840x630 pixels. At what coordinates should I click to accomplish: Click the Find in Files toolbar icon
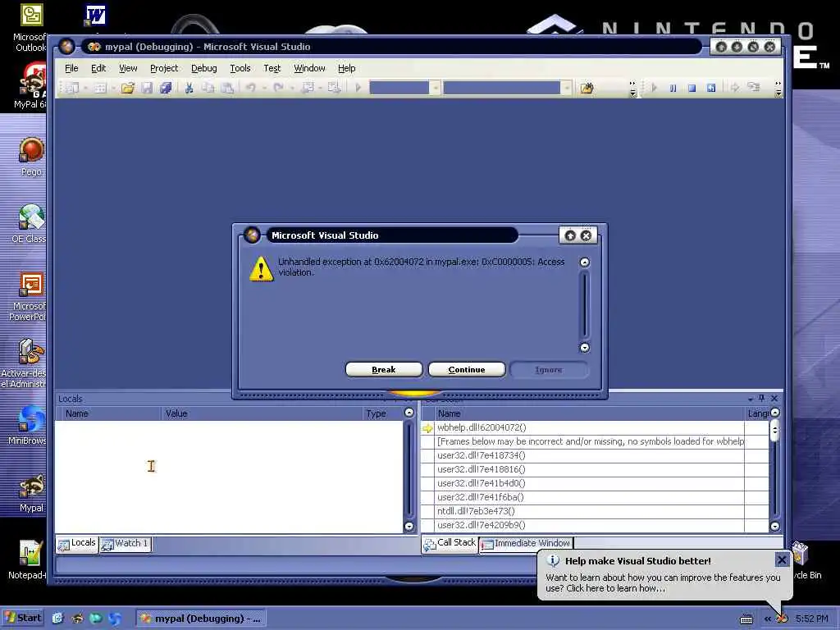point(587,88)
